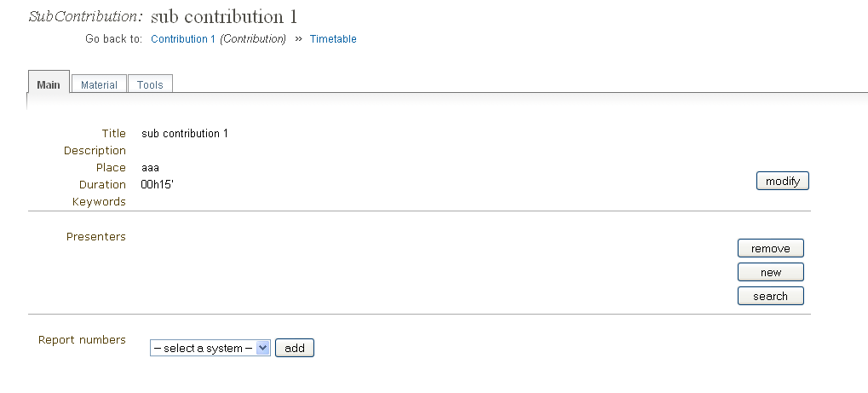Open the Tools tab
Viewport: 868px width, 393px height.
pos(150,84)
